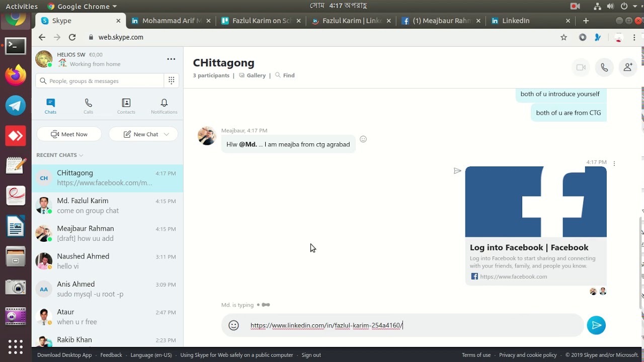Start an audio call with the group
The height and width of the screenshot is (362, 644).
[604, 67]
